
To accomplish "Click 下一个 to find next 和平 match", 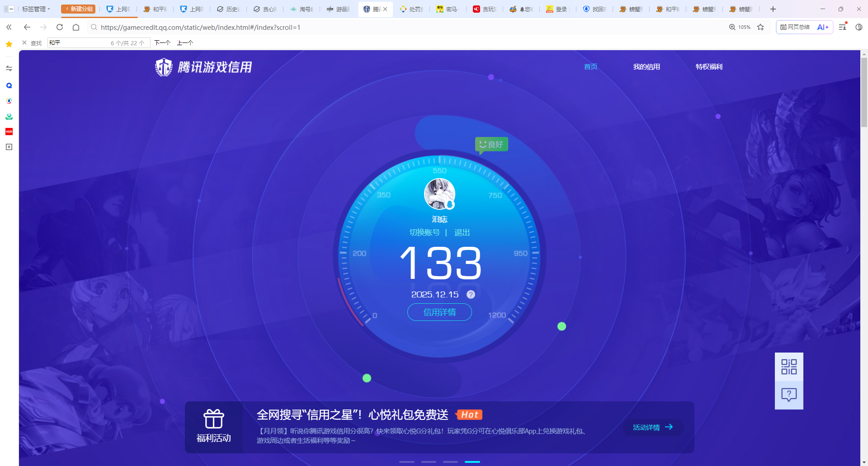I will tap(162, 42).
